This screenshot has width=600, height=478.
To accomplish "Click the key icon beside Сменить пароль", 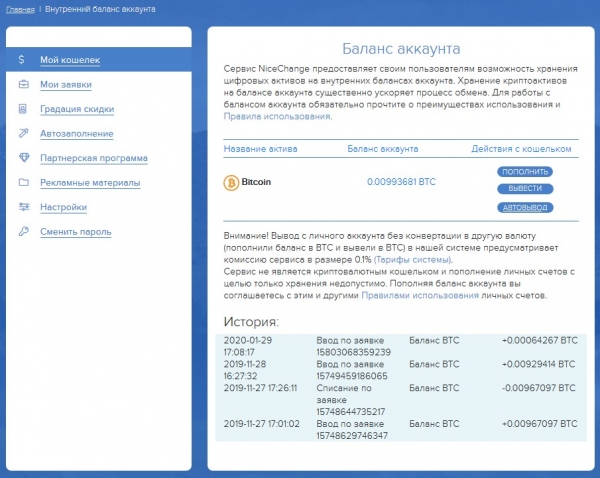I will click(24, 232).
